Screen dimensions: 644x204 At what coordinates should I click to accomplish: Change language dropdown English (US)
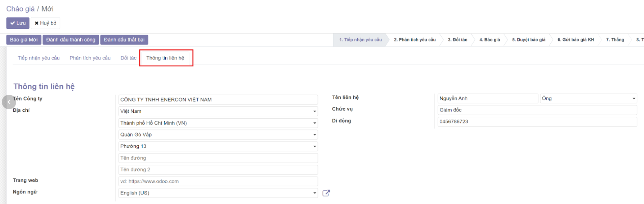(x=218, y=193)
